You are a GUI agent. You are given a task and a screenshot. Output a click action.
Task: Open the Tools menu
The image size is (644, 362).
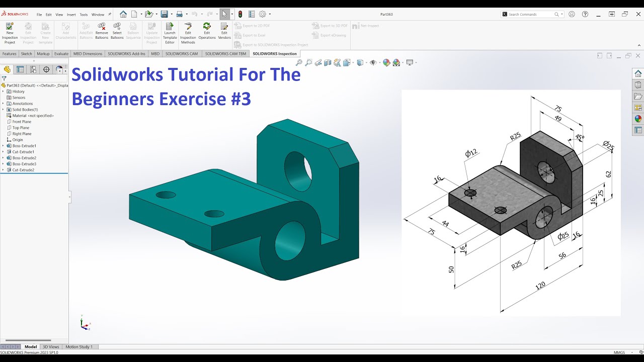pyautogui.click(x=84, y=15)
